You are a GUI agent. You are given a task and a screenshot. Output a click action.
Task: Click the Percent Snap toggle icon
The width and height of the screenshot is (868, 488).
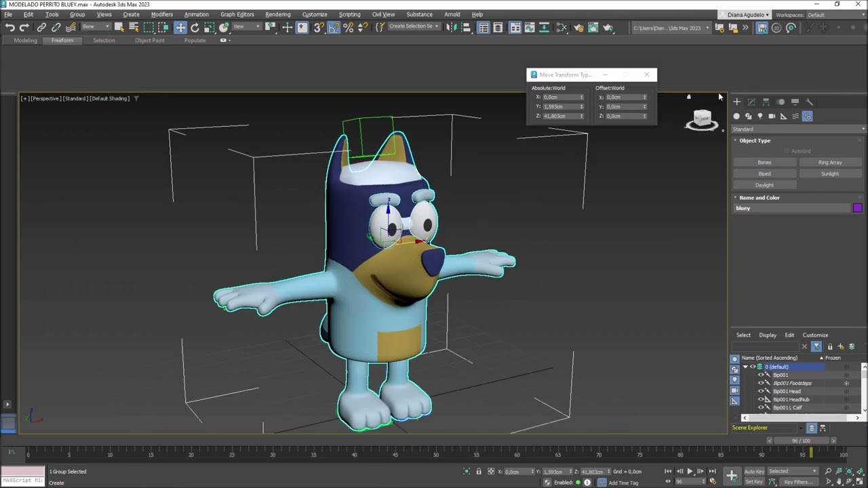coord(348,27)
